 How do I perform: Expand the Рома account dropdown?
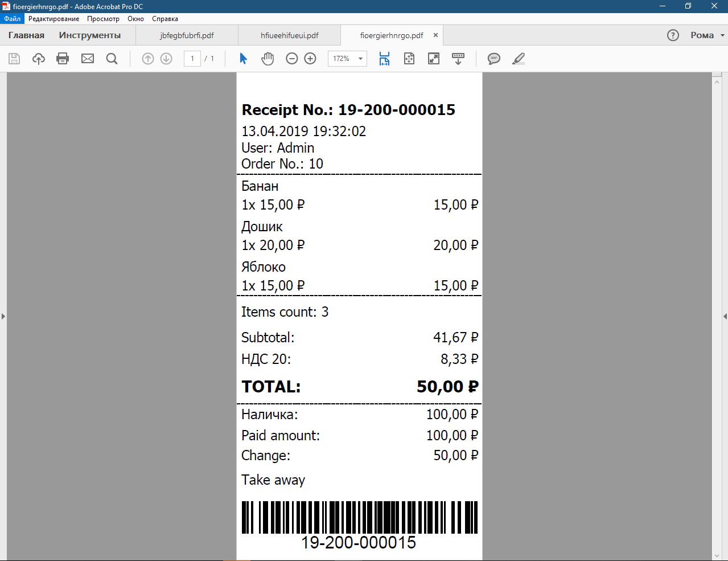[x=708, y=35]
